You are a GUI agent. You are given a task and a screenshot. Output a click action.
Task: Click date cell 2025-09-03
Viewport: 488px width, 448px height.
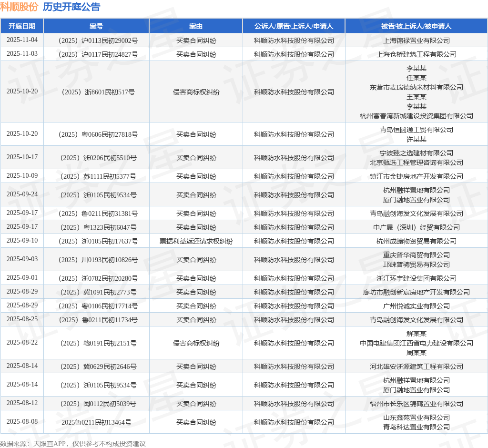tap(22, 259)
